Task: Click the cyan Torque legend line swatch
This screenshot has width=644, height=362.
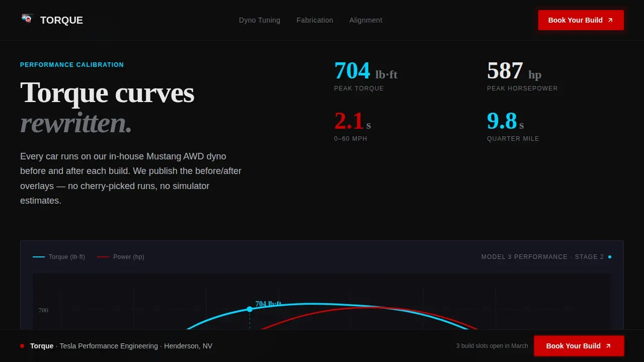Action: 39,257
